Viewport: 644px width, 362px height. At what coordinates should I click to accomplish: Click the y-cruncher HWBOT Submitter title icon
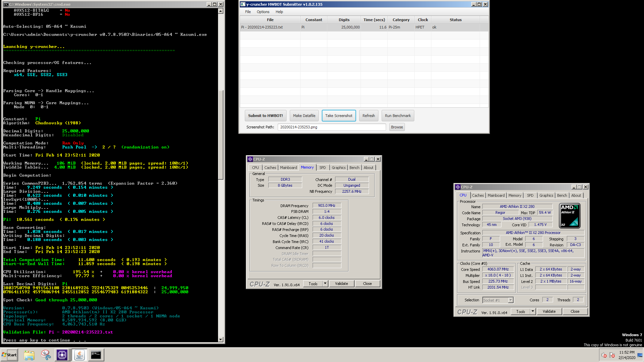coord(243,4)
